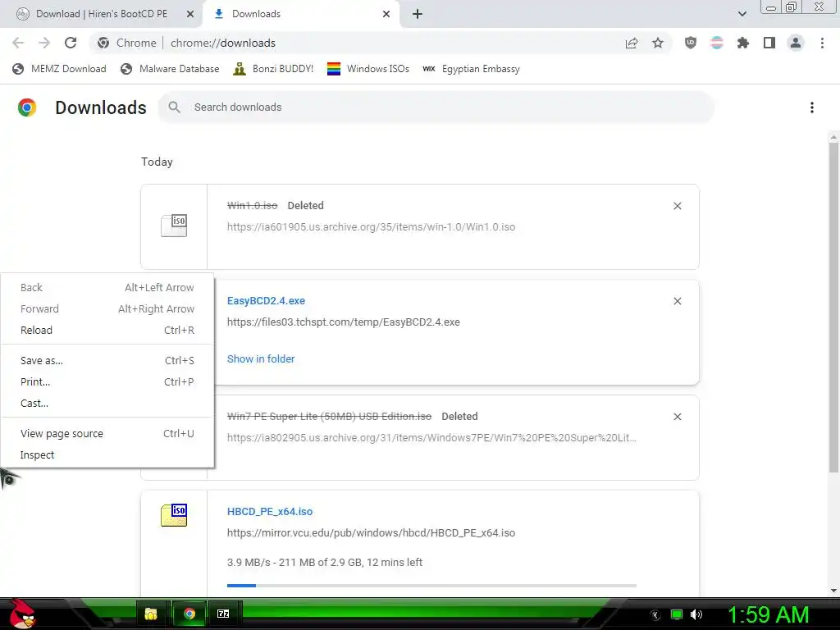
Task: Click the Win1.0.iso file icon
Action: (174, 226)
